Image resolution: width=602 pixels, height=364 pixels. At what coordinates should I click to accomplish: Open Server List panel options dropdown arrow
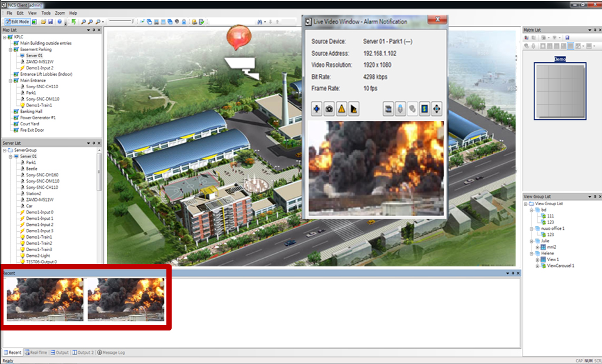point(88,143)
